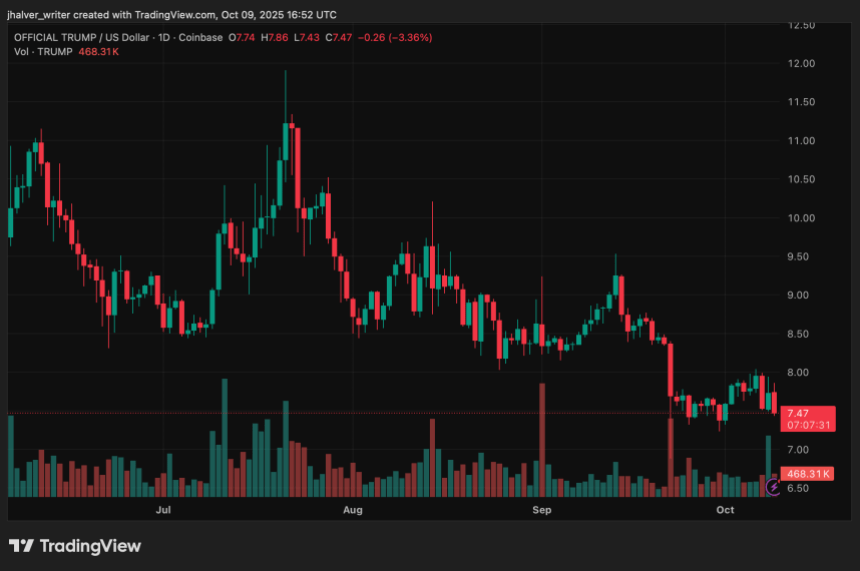Click the Sep label on the time axis

[x=541, y=510]
